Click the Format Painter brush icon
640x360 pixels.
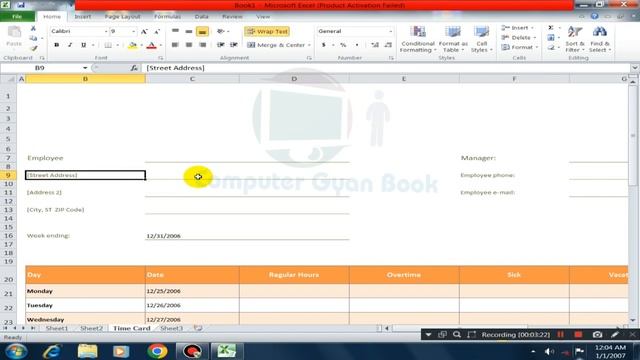click(33, 48)
